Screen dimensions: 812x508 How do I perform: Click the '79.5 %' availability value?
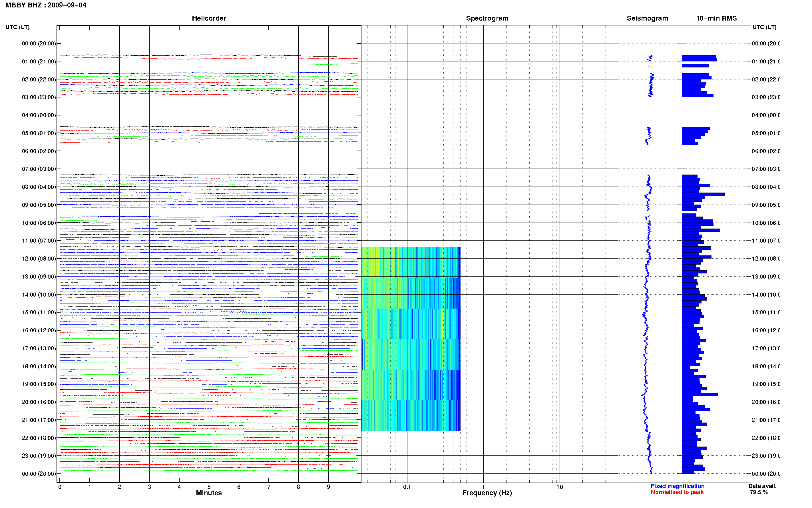(x=759, y=492)
